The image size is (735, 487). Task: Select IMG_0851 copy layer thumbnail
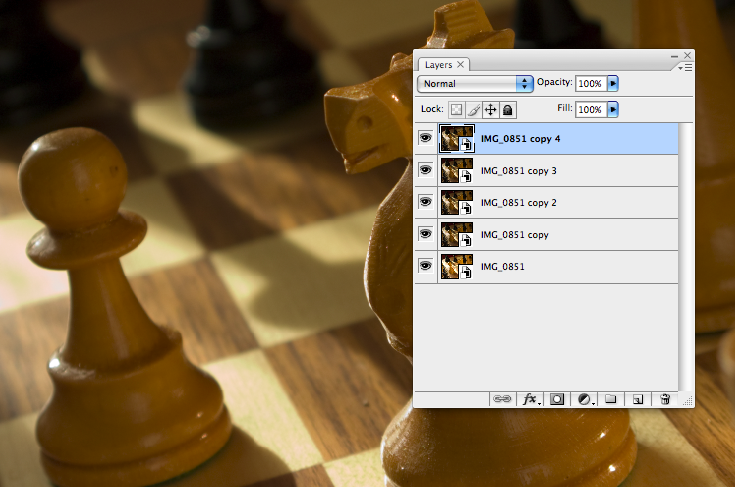(x=457, y=234)
